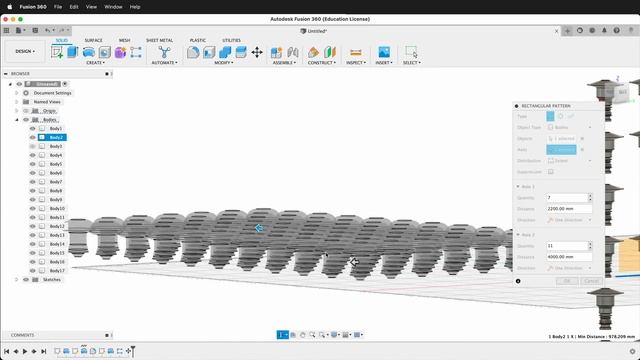
Task: Select the Offset Plane construct icon
Action: tap(313, 52)
